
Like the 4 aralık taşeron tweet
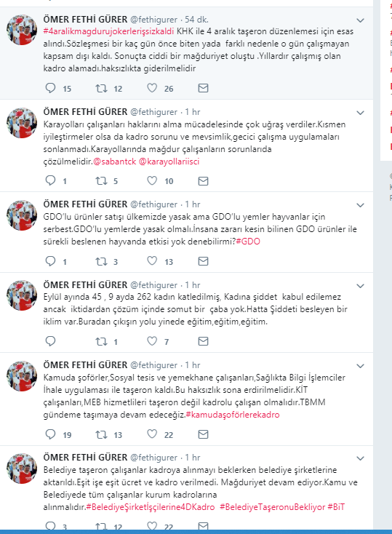click(x=152, y=88)
